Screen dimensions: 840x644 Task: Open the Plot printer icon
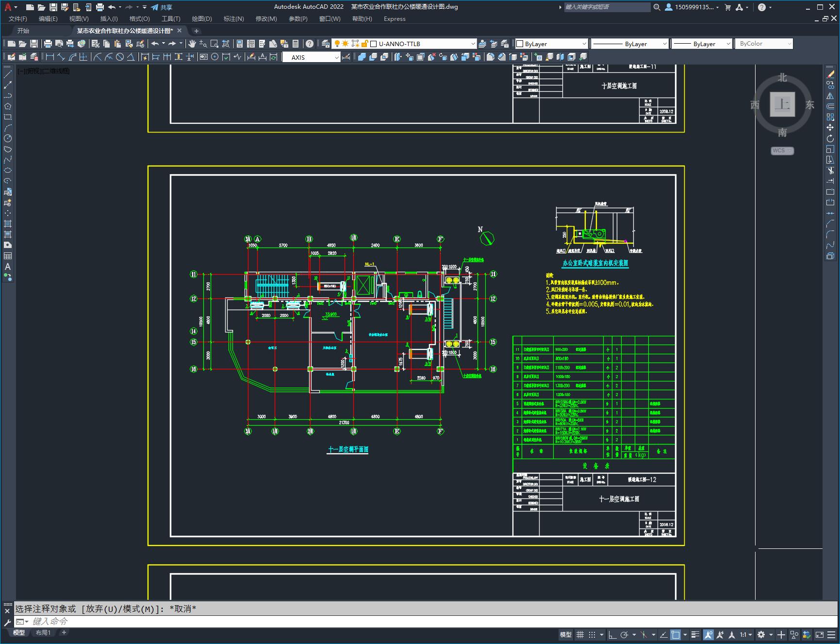tap(48, 44)
